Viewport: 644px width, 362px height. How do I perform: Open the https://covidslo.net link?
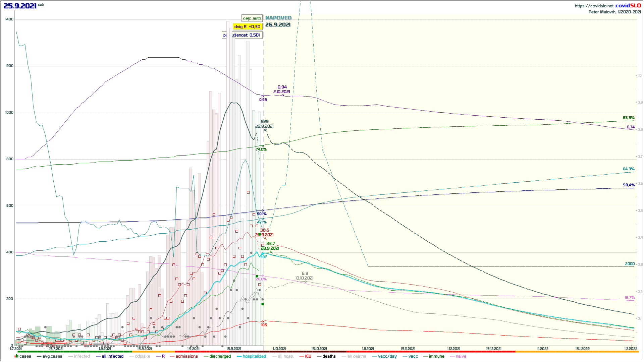[x=594, y=6]
